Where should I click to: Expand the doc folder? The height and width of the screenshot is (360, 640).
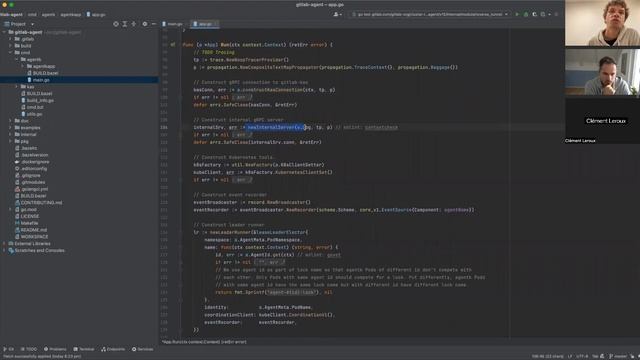tap(11, 121)
